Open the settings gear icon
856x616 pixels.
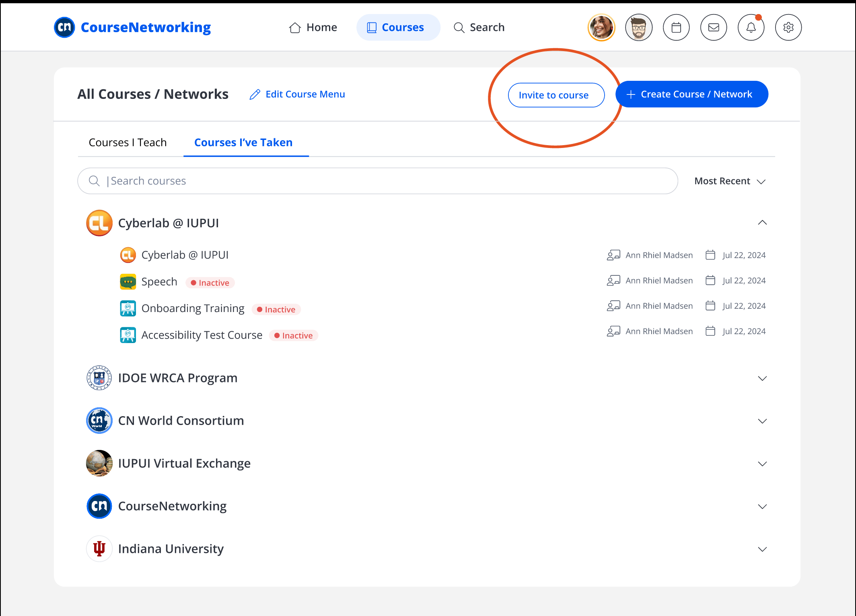click(788, 27)
